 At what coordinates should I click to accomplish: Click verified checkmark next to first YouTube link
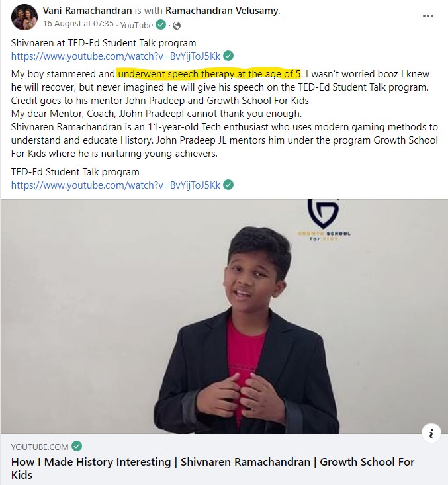228,56
